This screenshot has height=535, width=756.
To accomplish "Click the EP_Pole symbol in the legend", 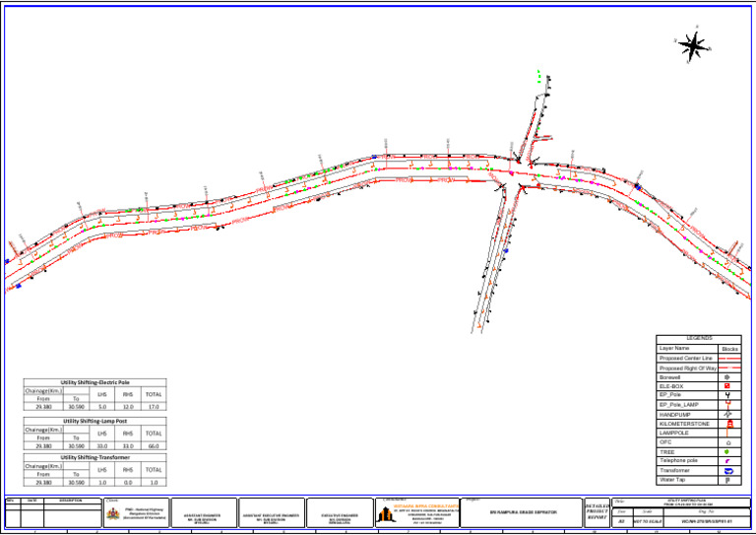I will [x=727, y=395].
